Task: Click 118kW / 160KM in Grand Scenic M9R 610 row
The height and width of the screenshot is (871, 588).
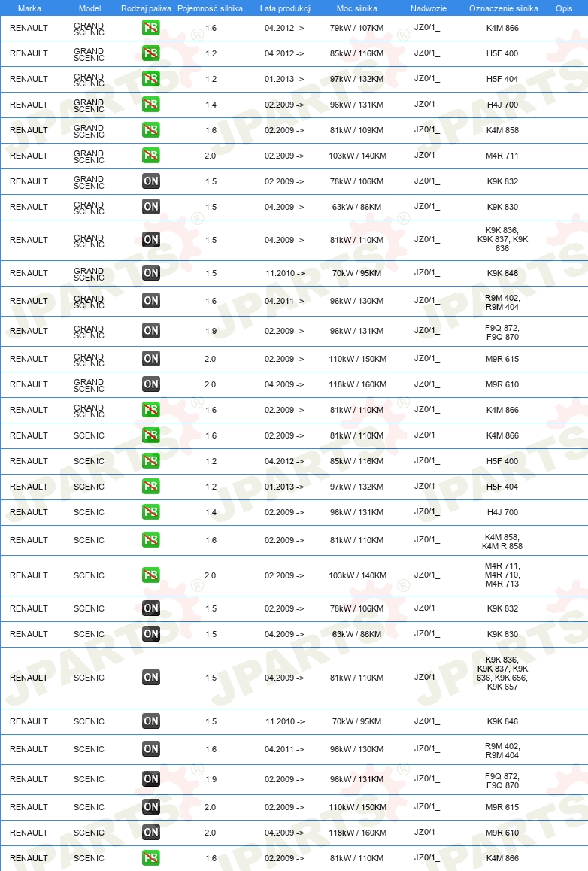Action: coord(358,384)
